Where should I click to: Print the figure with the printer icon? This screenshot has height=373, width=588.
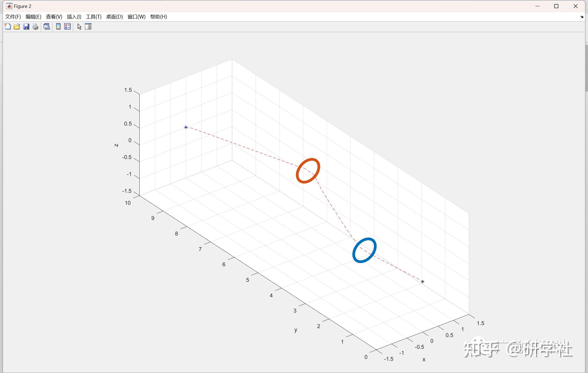coord(35,26)
